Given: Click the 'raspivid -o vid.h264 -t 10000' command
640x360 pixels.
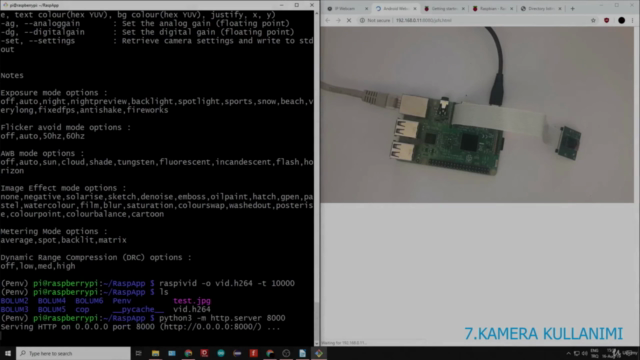Looking at the screenshot, I should pos(227,283).
